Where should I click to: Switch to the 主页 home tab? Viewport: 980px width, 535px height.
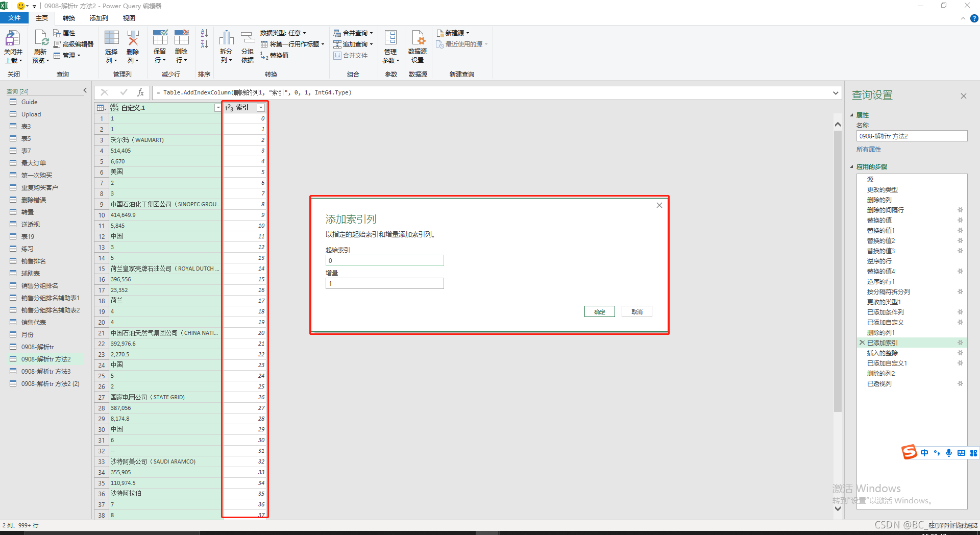point(42,18)
